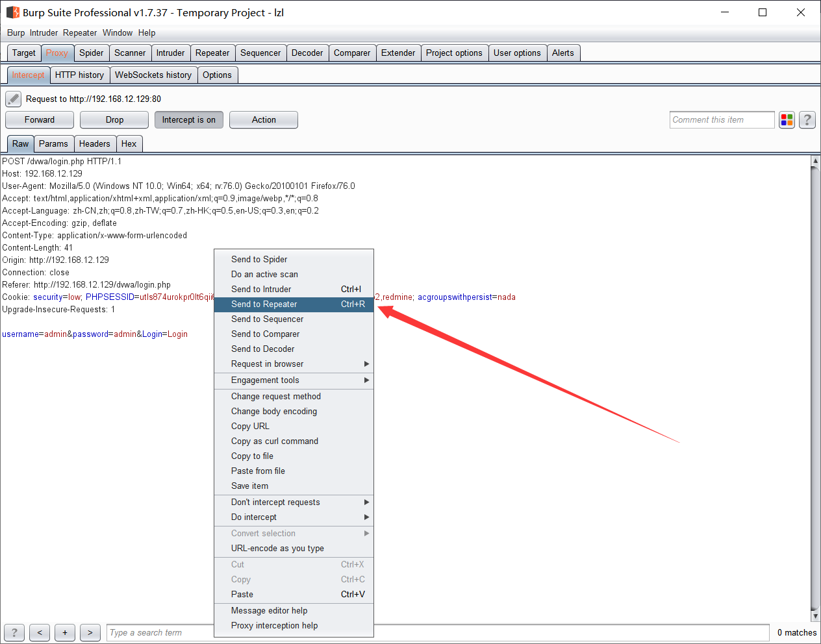Open the Proxy Options sub-tab
This screenshot has height=644, width=821.
(x=217, y=75)
